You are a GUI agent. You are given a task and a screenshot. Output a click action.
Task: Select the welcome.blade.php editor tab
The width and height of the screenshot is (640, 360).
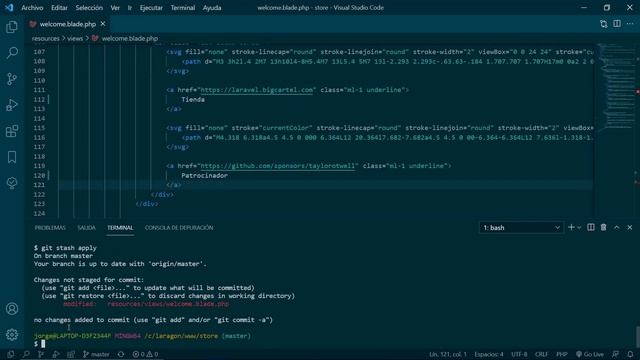click(x=67, y=24)
